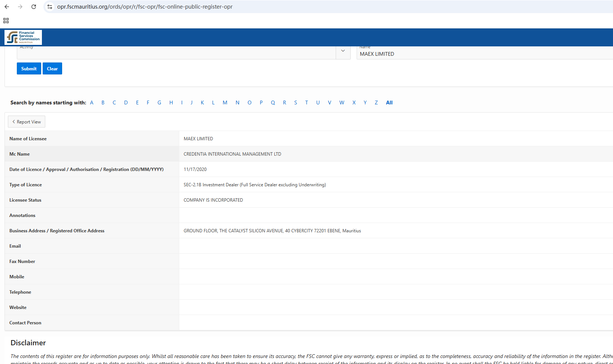The height and width of the screenshot is (364, 613).
Task: Click the Financial Services Commission logo
Action: pyautogui.click(x=23, y=37)
